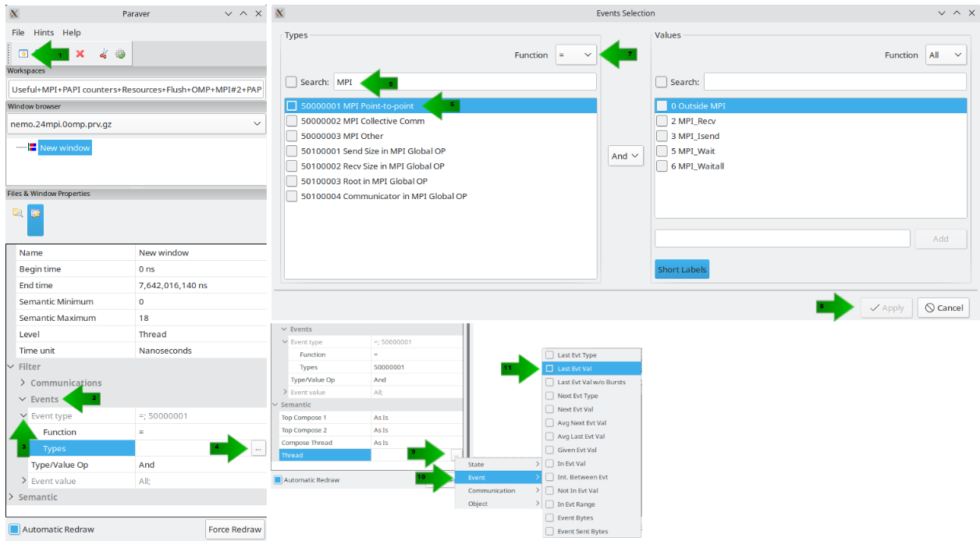Image resolution: width=980 pixels, height=552 pixels.
Task: Click the ellipsis button on the Thread row
Action: [x=457, y=454]
